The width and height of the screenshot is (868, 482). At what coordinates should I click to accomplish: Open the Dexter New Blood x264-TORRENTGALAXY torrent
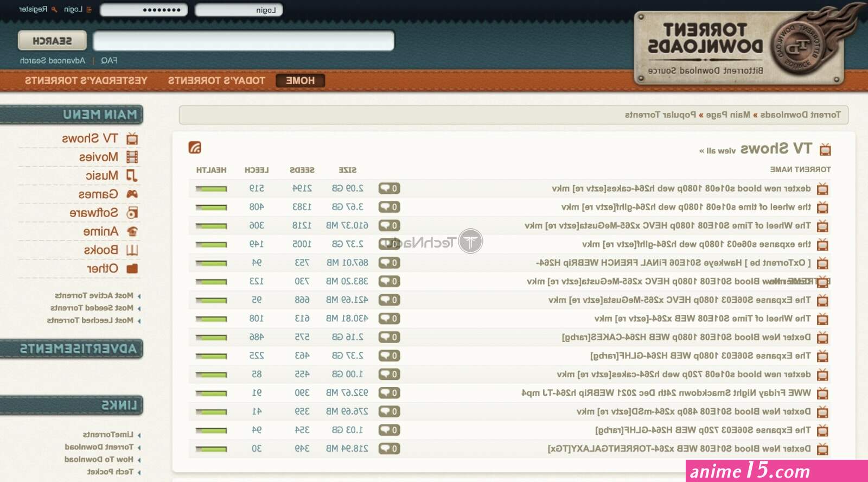[679, 448]
